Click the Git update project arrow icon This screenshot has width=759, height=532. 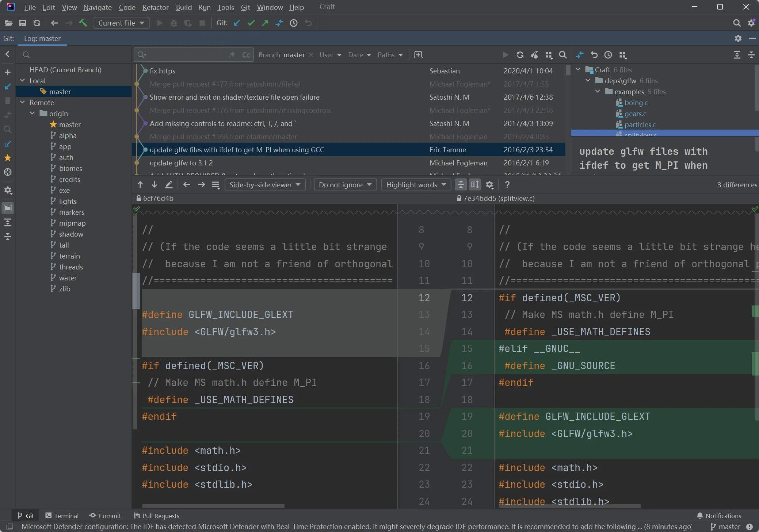(x=237, y=23)
